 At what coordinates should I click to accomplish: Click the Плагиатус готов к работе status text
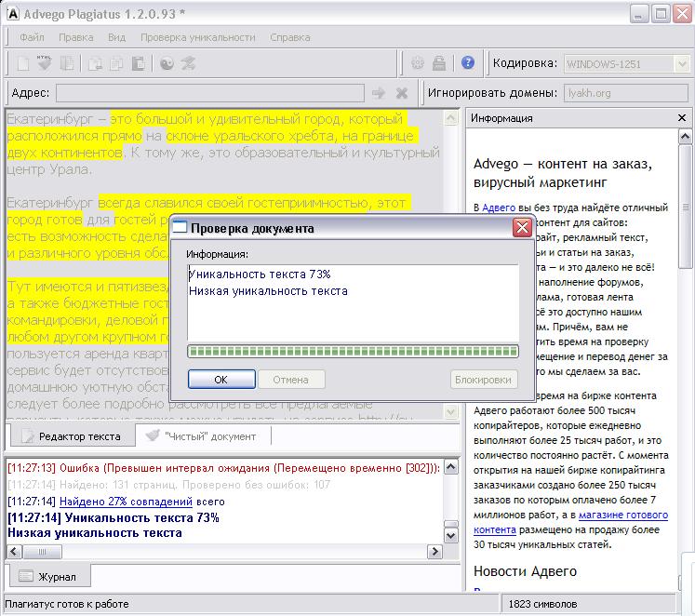[66, 604]
